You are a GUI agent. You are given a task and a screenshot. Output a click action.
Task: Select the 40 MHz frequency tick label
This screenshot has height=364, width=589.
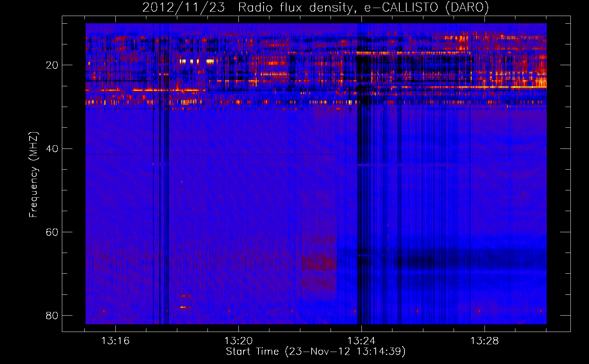tap(52, 149)
